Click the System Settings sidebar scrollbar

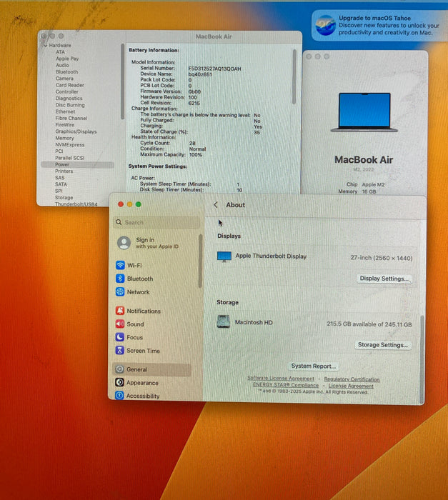200,261
